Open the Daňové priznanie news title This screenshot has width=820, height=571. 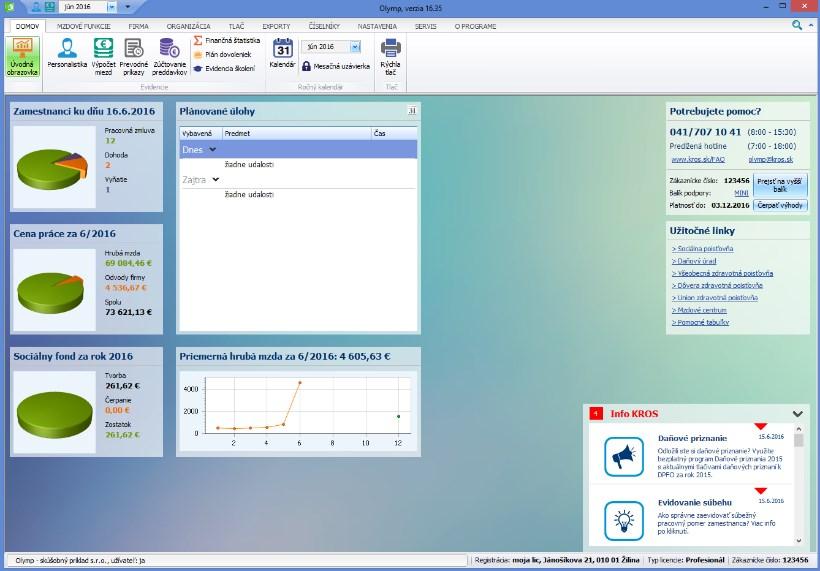(x=692, y=438)
